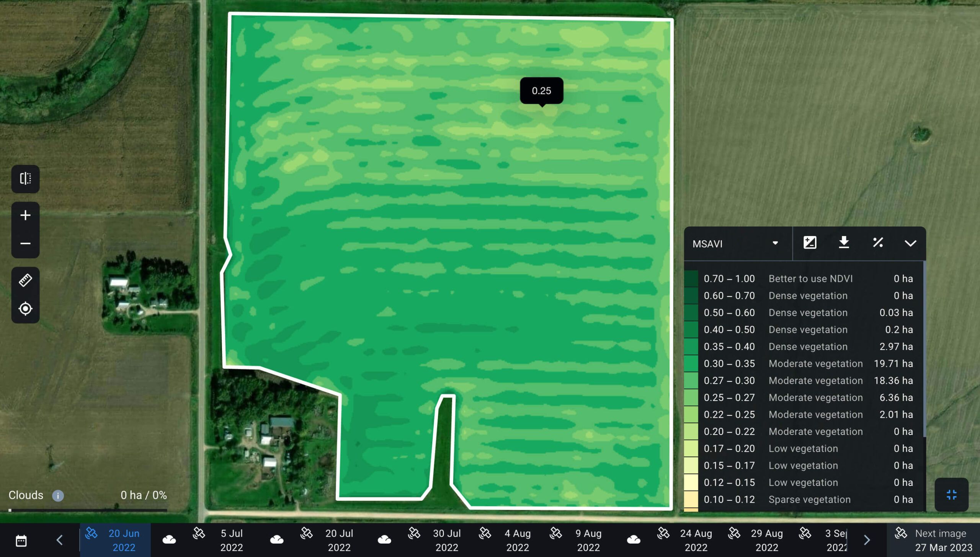Center the map on the field location
The image size is (980, 557).
click(x=25, y=309)
